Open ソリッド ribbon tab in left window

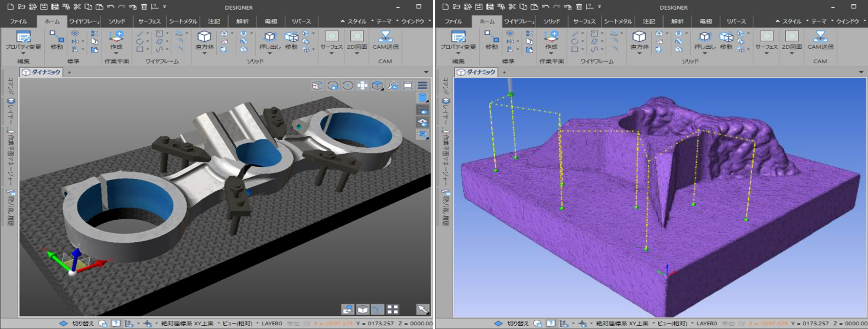(x=117, y=21)
